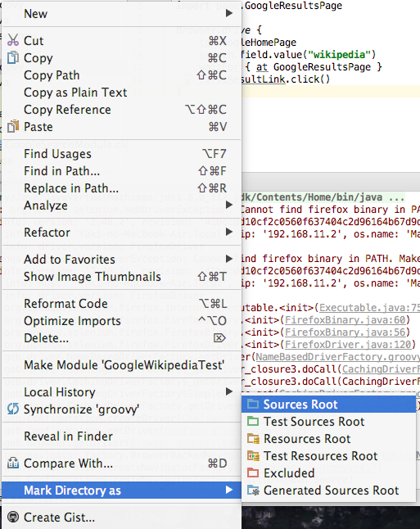Click the Delete key symbol icon
Image resolution: width=420 pixels, height=529 pixels.
point(219,337)
